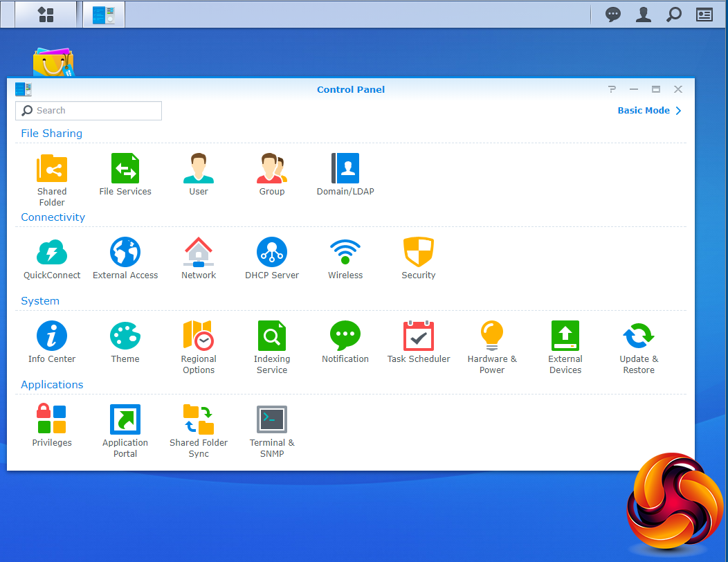728x562 pixels.
Task: Open the Shared Folder settings
Action: 51,168
